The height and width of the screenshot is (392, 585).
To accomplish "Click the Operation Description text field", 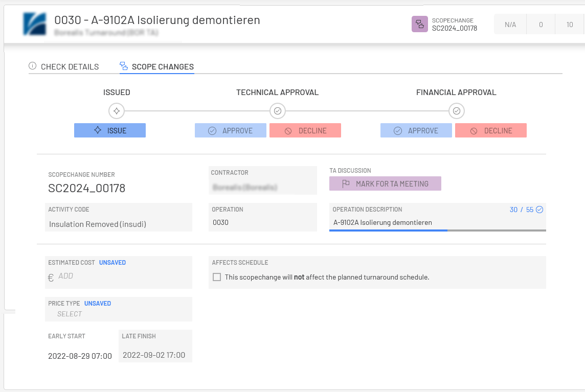I will pyautogui.click(x=437, y=222).
